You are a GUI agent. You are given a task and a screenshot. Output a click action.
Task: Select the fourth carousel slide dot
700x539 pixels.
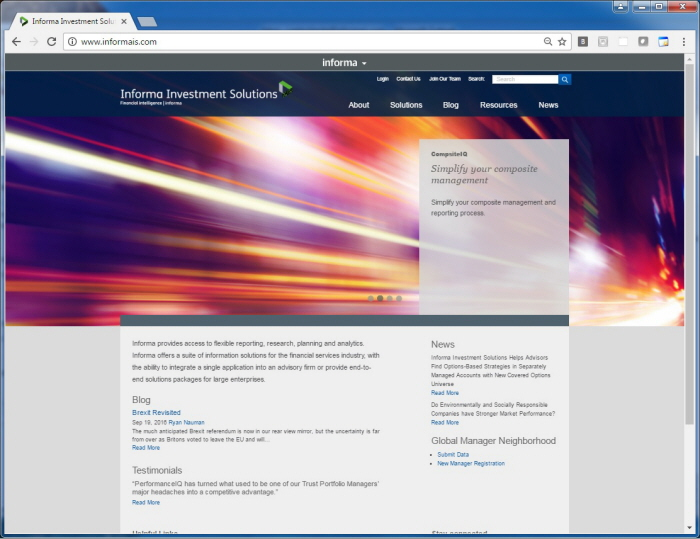coord(399,298)
